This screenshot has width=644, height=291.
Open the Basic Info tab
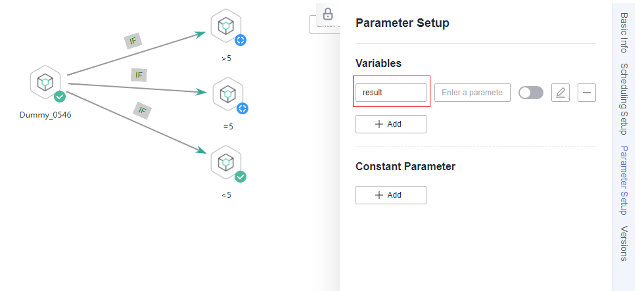pyautogui.click(x=624, y=32)
